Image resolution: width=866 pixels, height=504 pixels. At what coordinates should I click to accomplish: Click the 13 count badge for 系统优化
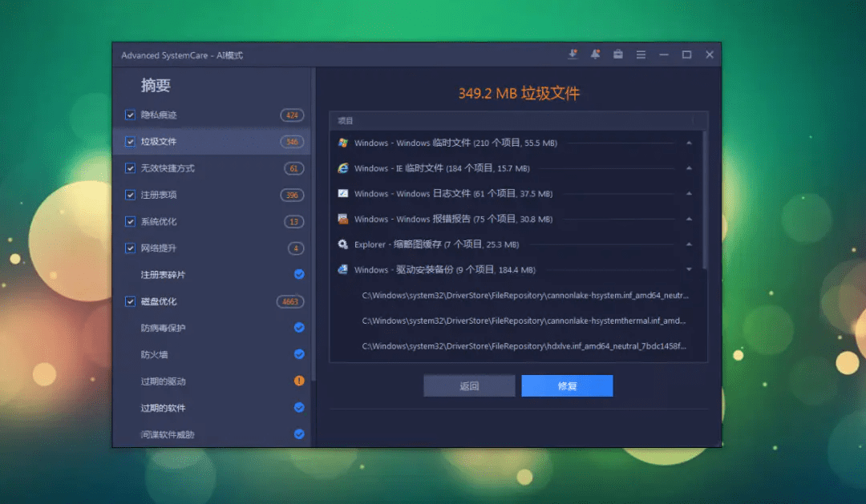(293, 221)
